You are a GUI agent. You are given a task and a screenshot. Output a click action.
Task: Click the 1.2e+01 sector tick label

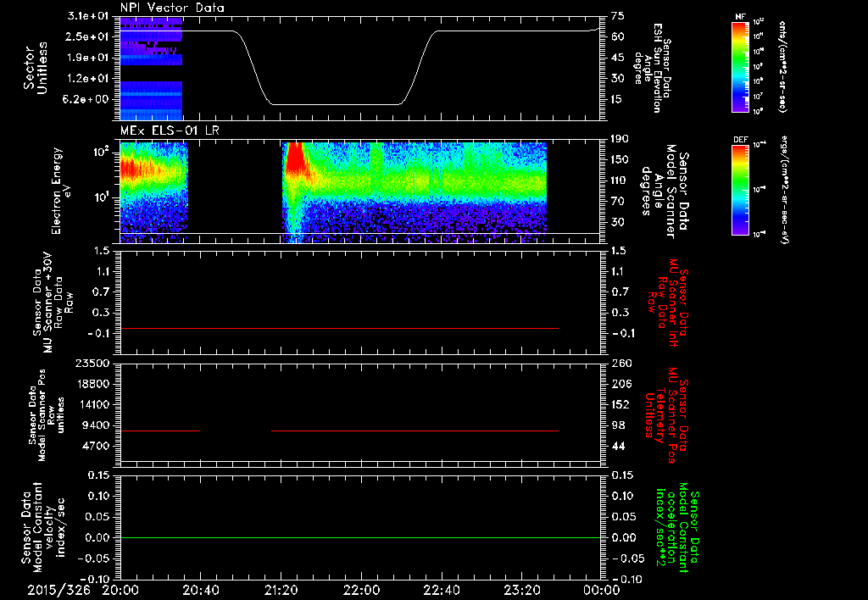coord(88,79)
